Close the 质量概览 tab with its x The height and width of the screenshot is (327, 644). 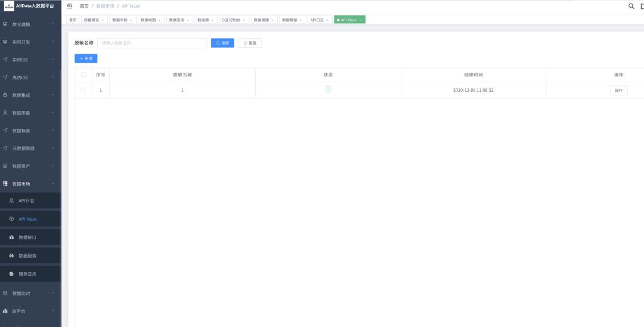[x=103, y=20]
